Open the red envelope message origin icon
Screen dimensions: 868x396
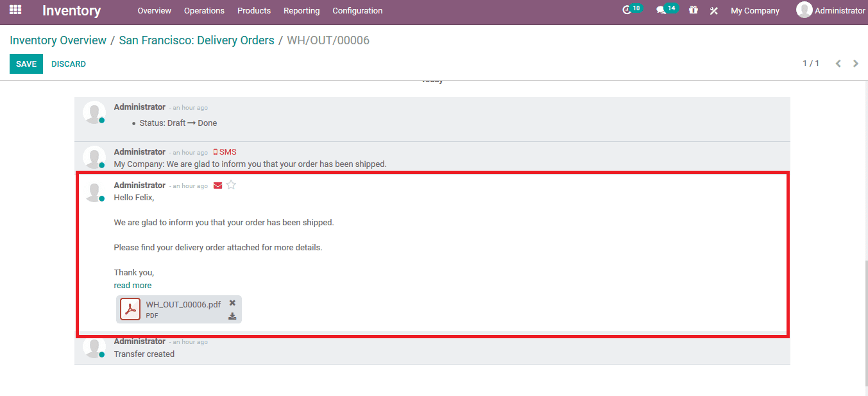[217, 185]
